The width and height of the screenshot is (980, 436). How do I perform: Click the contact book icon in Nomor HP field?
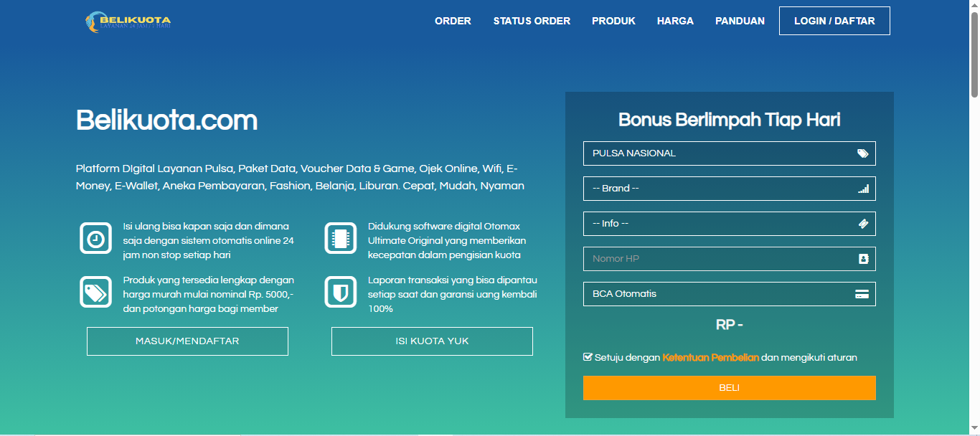(863, 259)
